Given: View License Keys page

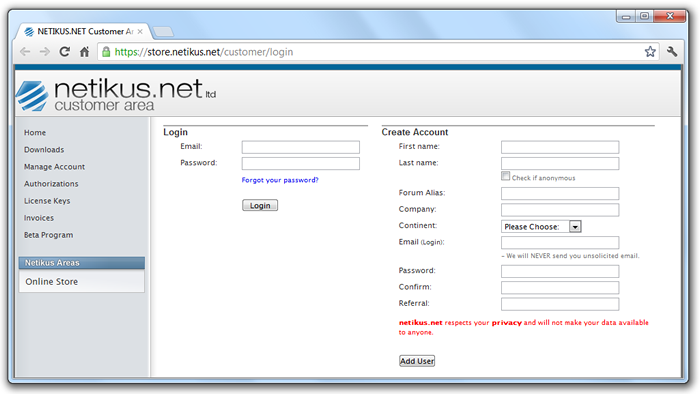Looking at the screenshot, I should pos(47,201).
